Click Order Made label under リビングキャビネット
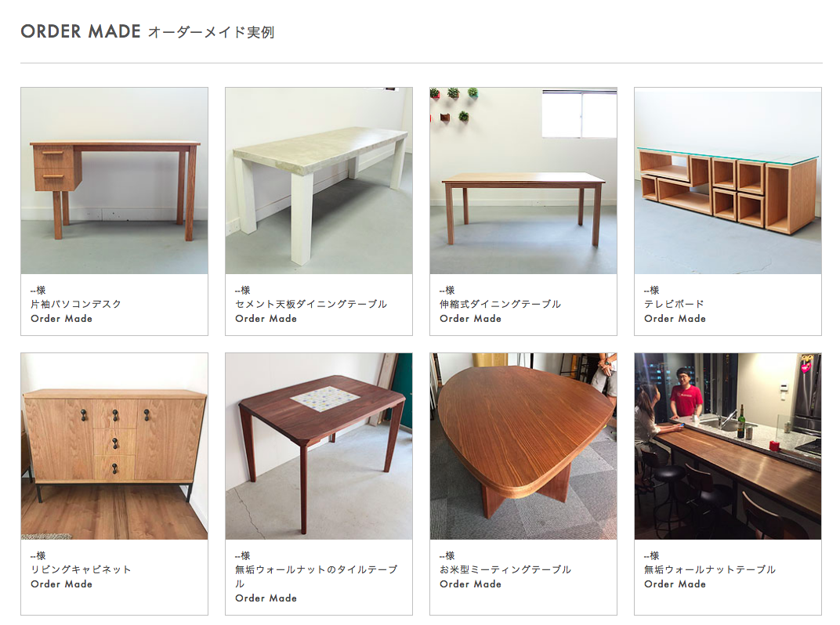Viewport: 840px width, 625px height. (62, 583)
